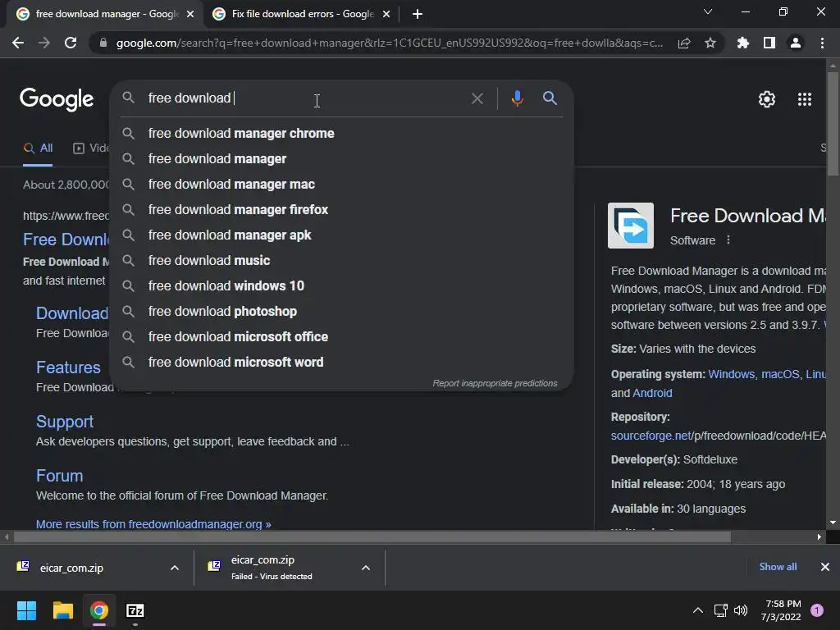Open the Windows operating system link

click(731, 374)
